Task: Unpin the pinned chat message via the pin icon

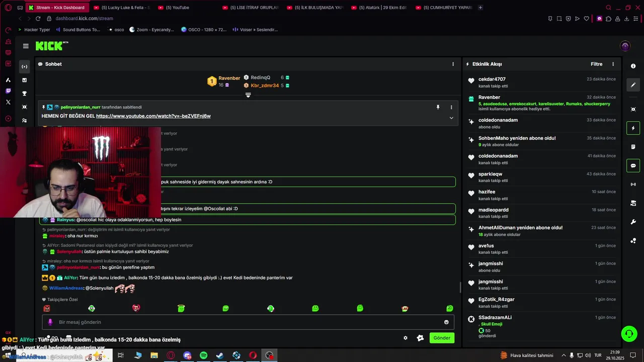Action: coord(438,107)
